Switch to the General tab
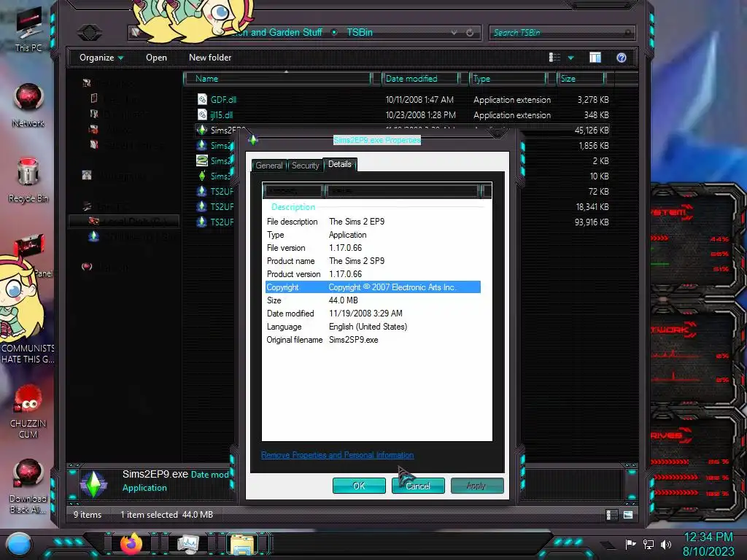Image resolution: width=747 pixels, height=560 pixels. 269,166
